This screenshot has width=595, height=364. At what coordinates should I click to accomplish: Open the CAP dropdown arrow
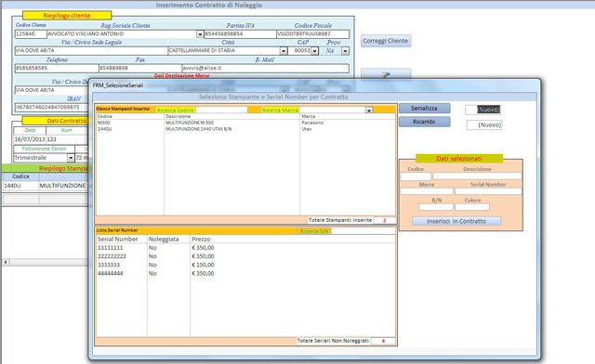tap(314, 51)
